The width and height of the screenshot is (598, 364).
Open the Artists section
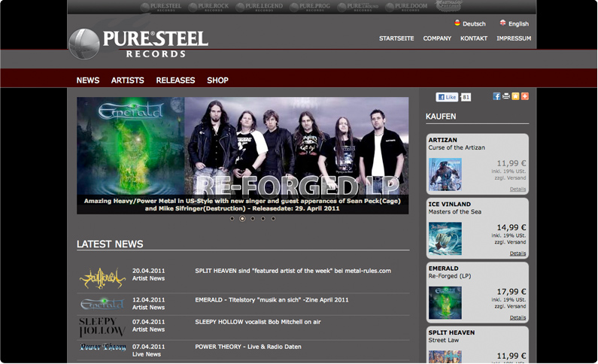pos(127,80)
